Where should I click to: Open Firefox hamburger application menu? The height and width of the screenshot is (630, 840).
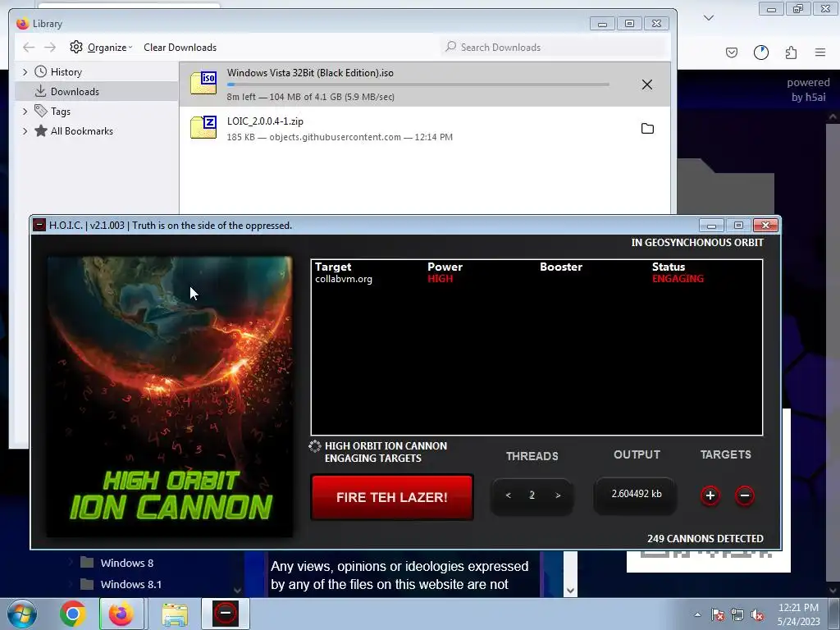pyautogui.click(x=820, y=52)
